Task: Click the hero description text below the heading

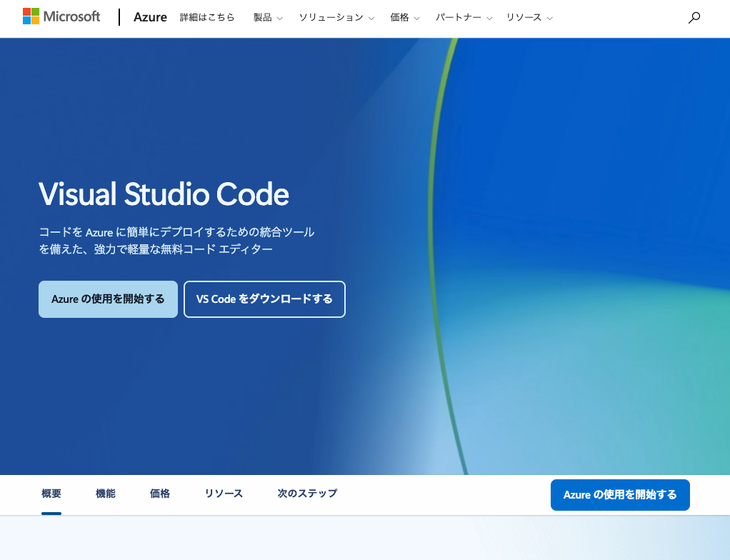Action: click(176, 241)
